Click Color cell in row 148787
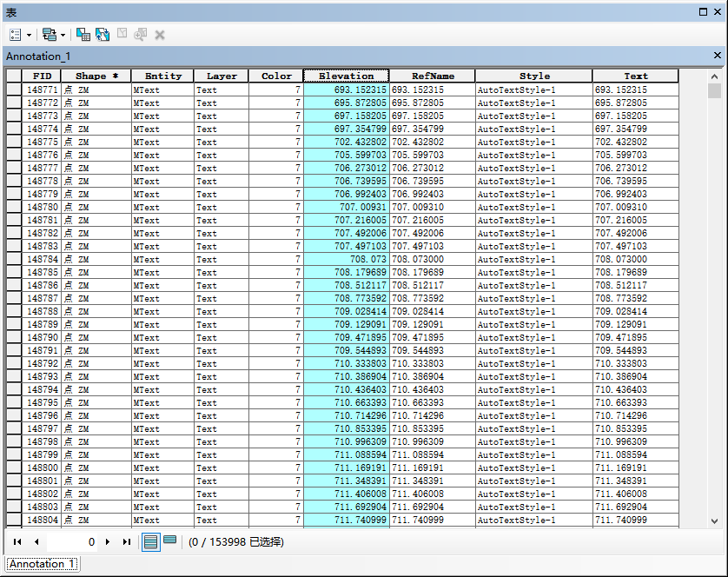This screenshot has height=577, width=728. tap(276, 298)
